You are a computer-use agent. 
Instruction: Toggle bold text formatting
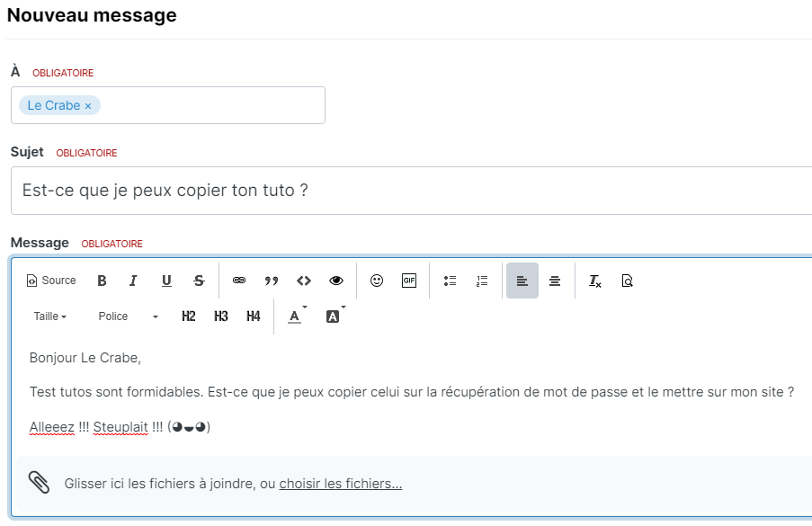[102, 281]
